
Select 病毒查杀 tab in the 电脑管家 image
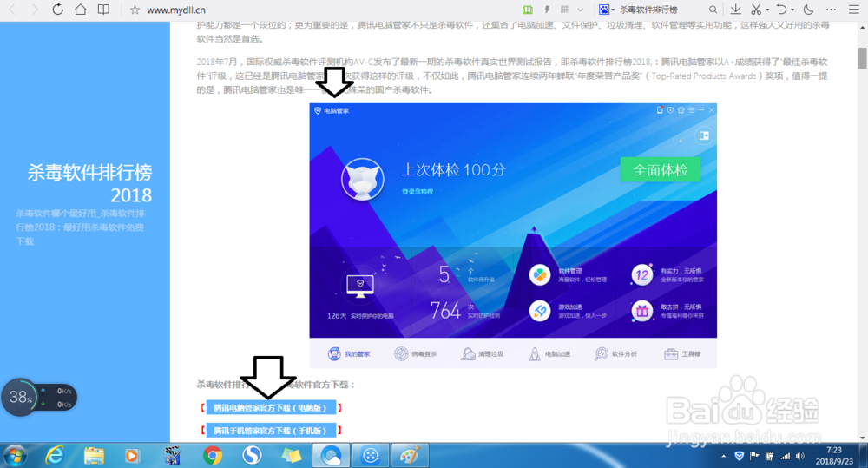(416, 354)
